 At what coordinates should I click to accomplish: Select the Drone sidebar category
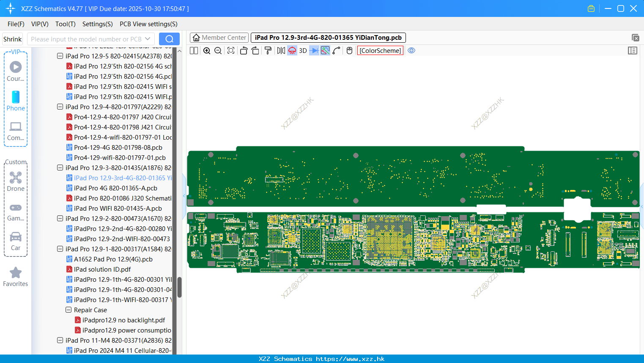[x=16, y=181]
